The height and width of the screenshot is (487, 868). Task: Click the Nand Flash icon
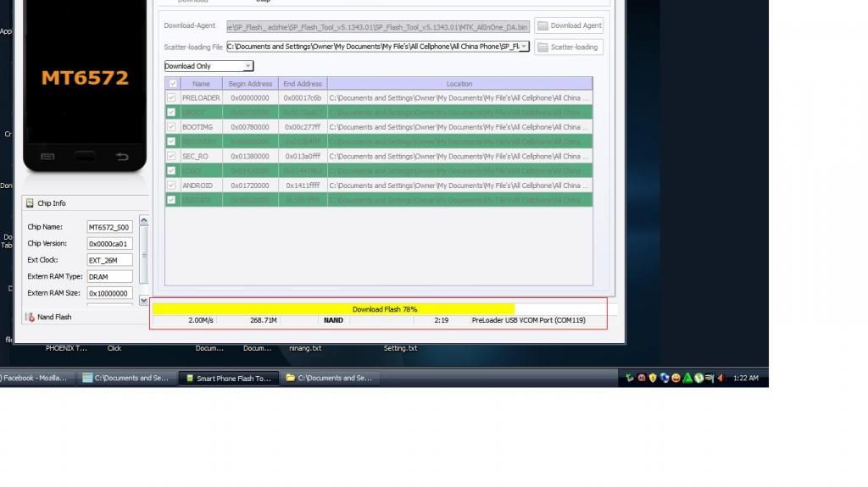pos(30,317)
